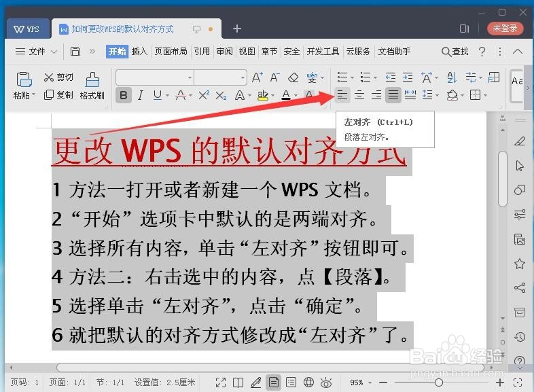This screenshot has width=534, height=392.
Task: Click the WPS home tab button
Action: (26, 29)
